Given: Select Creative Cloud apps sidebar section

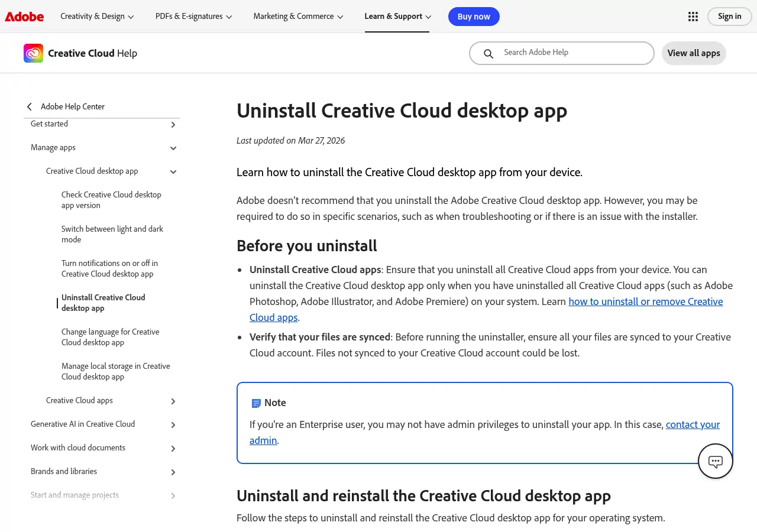Looking at the screenshot, I should (79, 401).
